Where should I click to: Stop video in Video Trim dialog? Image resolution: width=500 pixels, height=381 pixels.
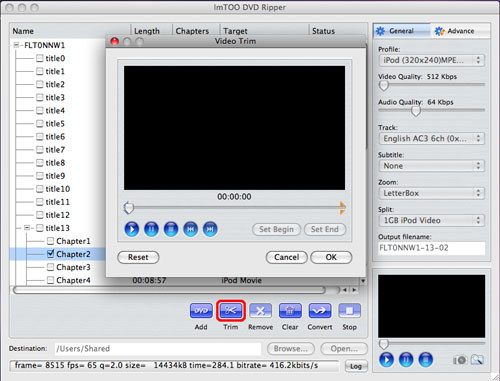(x=171, y=229)
